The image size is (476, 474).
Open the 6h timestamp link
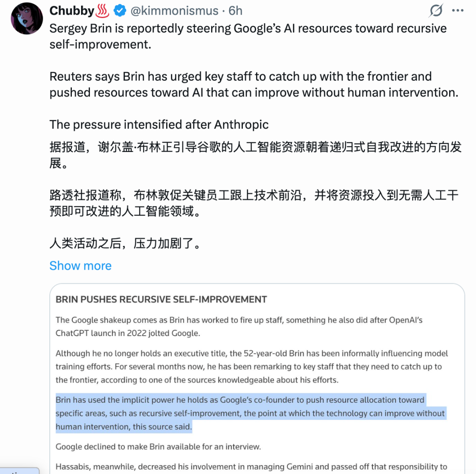coord(235,11)
